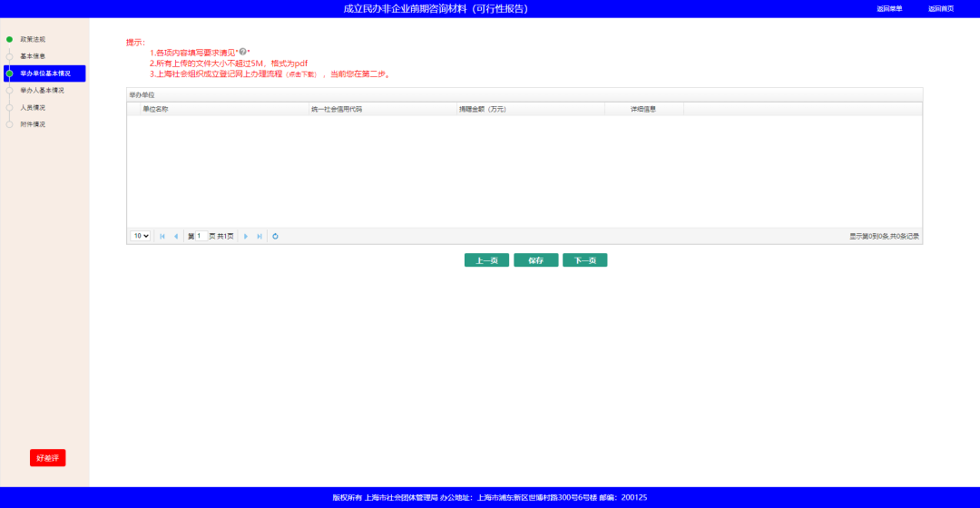This screenshot has width=980, height=508.
Task: Click the help question mark icon
Action: pos(243,52)
